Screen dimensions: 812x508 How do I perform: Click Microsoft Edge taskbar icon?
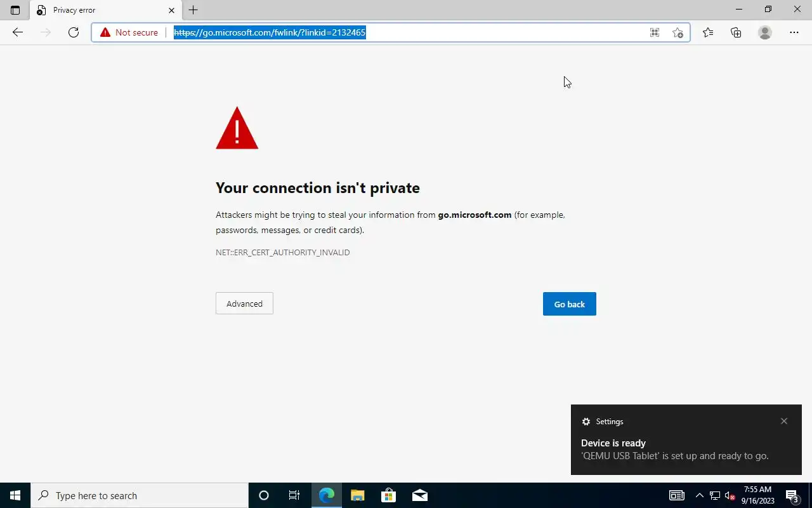point(327,495)
